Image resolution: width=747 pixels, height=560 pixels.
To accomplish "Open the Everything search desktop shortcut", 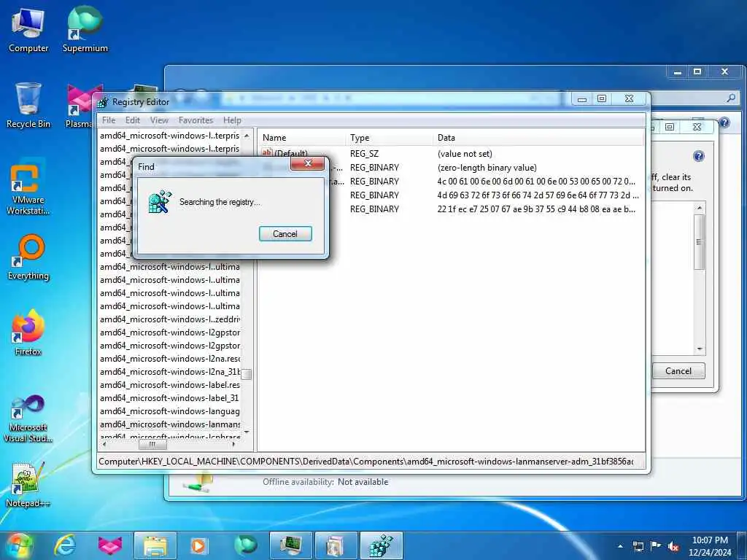I will (x=28, y=257).
